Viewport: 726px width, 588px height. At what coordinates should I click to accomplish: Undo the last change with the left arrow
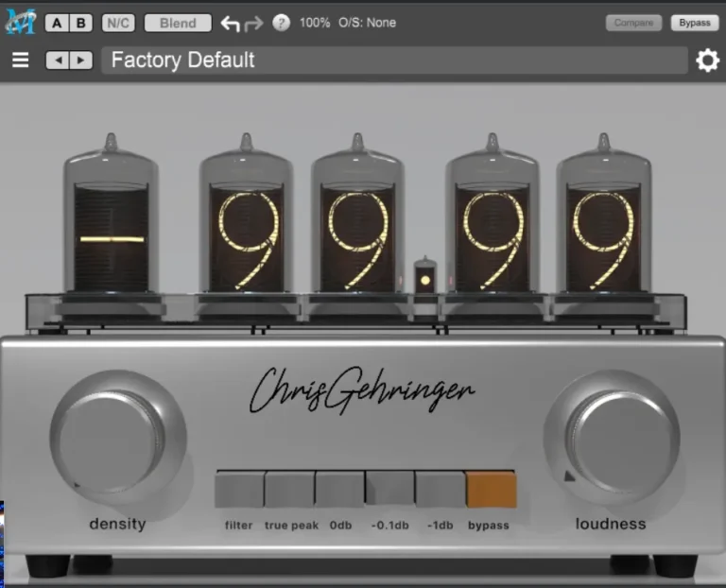click(x=230, y=23)
